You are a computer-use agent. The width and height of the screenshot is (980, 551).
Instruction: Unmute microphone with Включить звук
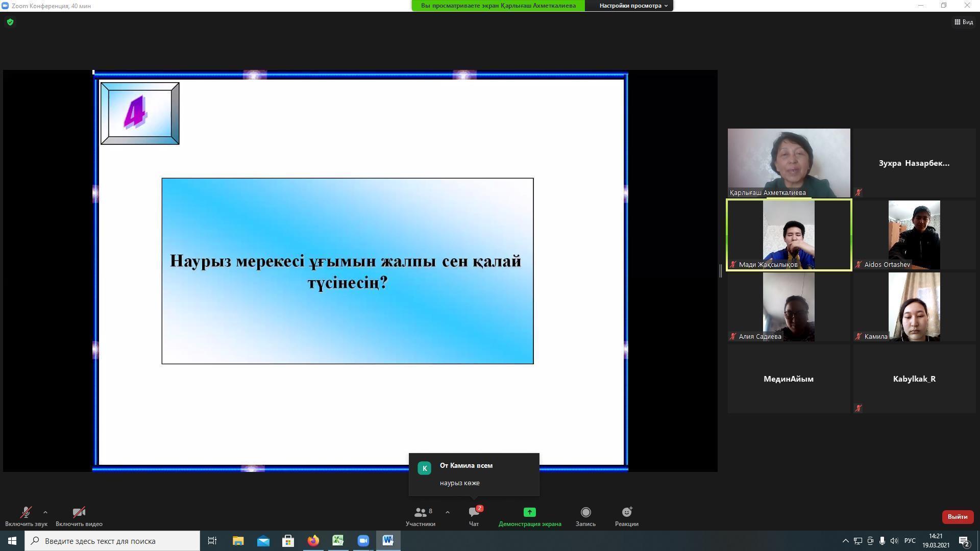(x=26, y=513)
